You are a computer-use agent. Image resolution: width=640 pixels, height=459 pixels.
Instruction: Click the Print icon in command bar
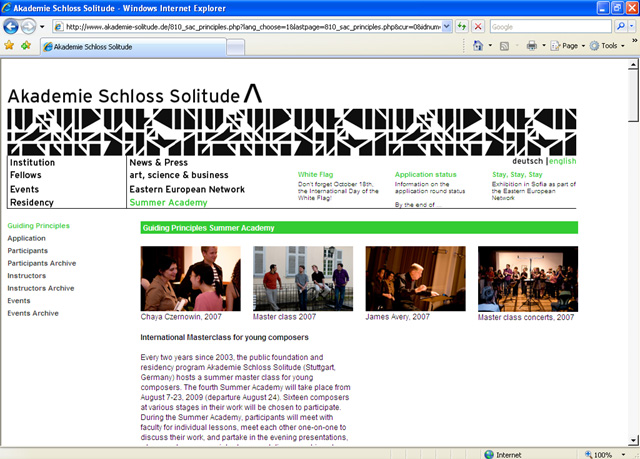(x=532, y=46)
